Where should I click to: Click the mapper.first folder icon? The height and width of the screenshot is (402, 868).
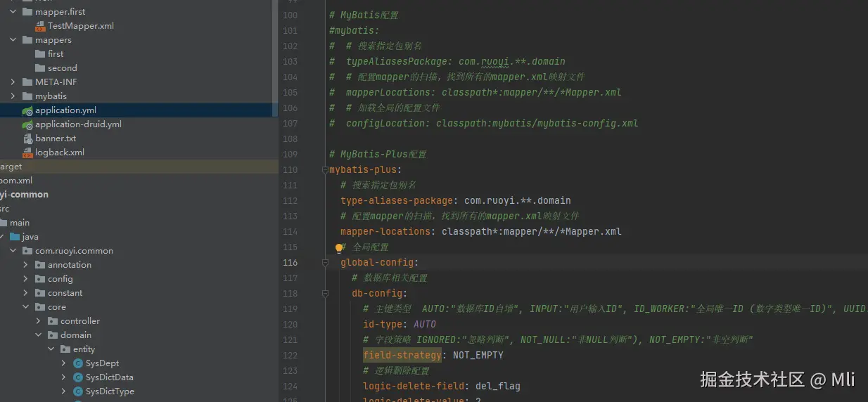point(27,12)
